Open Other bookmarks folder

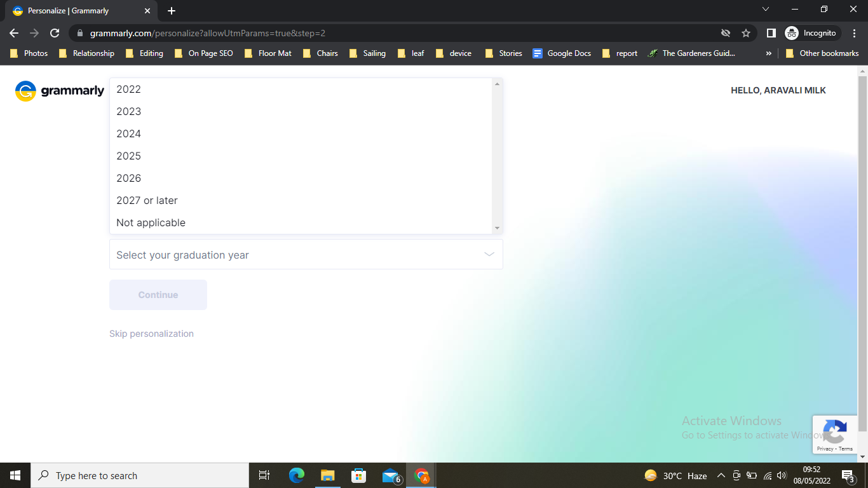tap(822, 53)
